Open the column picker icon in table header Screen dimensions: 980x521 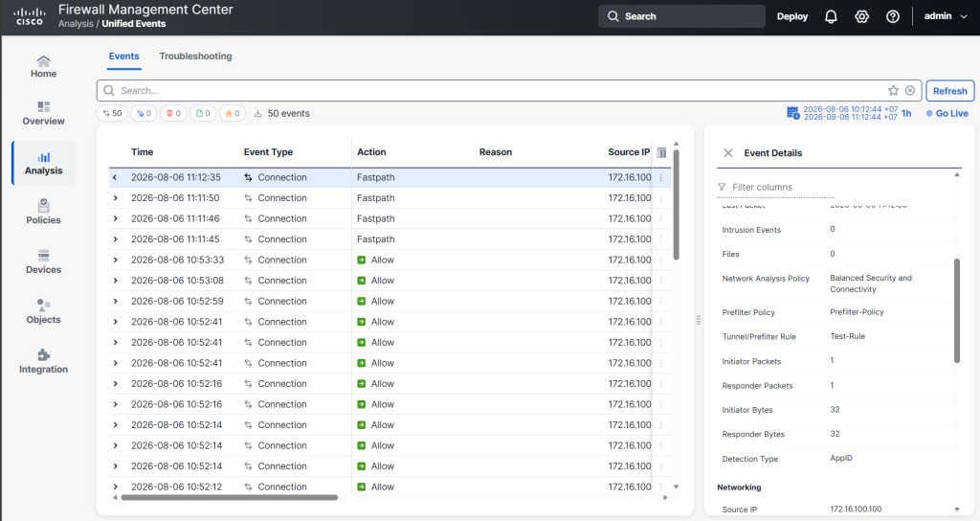pos(661,152)
